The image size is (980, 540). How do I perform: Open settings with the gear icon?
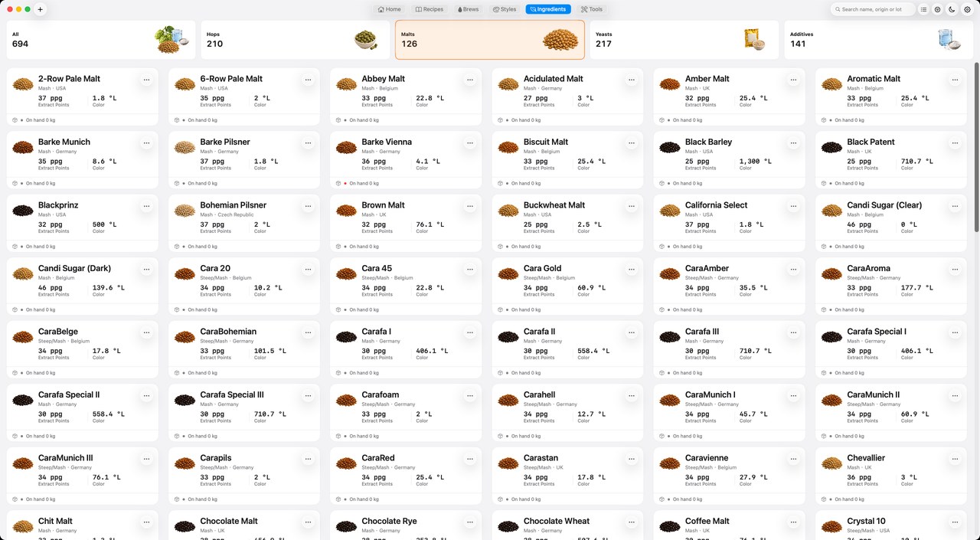coord(967,9)
